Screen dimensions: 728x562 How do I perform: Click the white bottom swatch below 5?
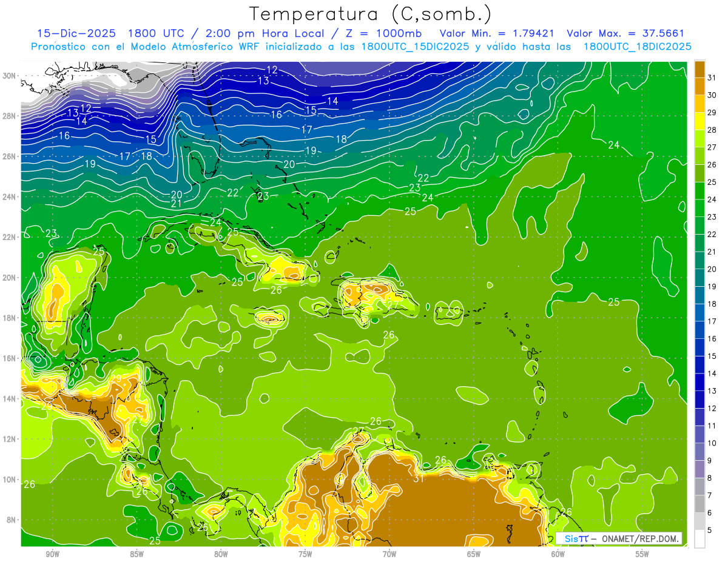point(699,538)
